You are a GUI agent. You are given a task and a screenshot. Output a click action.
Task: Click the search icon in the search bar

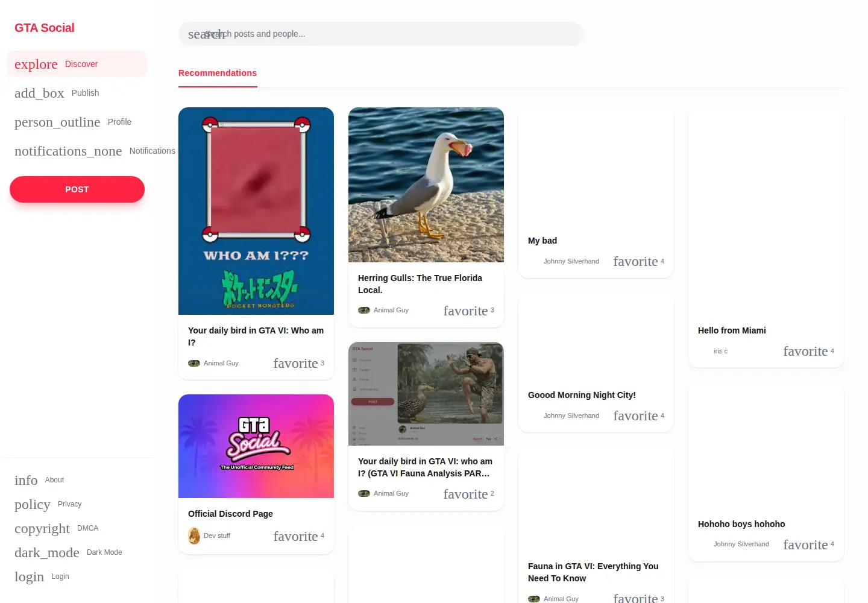206,34
